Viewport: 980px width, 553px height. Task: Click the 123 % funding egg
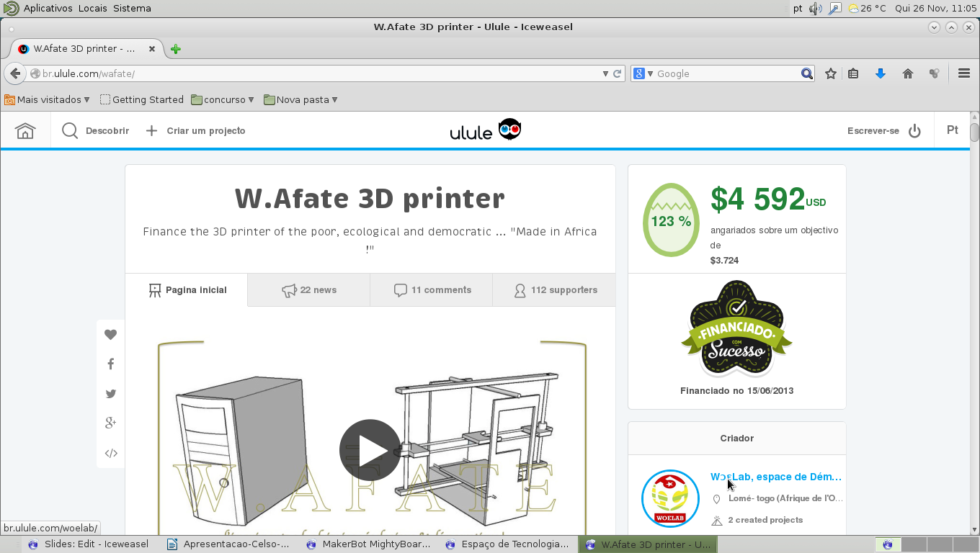tap(671, 220)
